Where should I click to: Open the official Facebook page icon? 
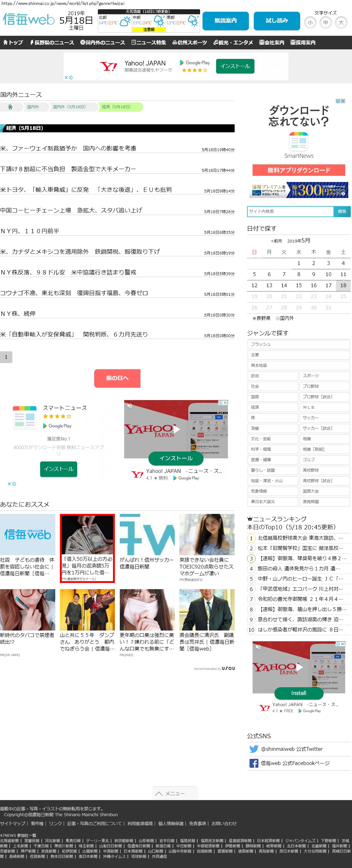tap(254, 763)
